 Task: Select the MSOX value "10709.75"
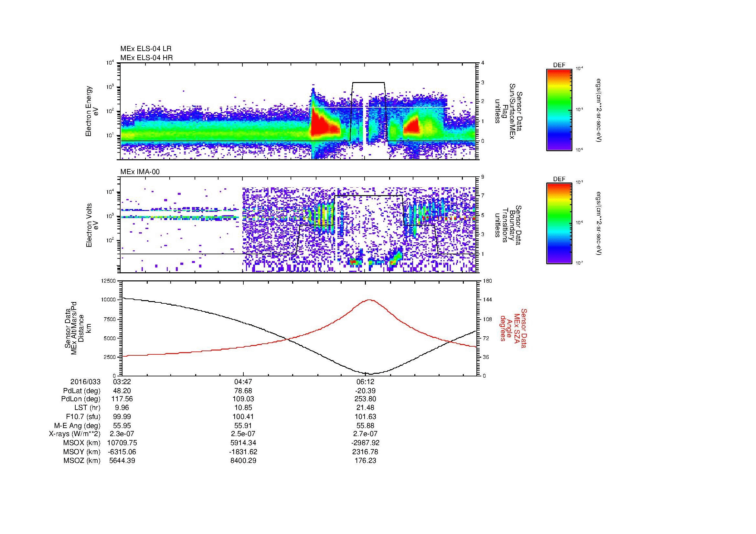[122, 443]
